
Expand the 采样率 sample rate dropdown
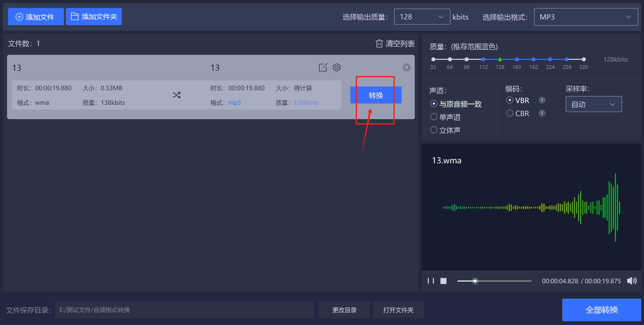(x=593, y=104)
